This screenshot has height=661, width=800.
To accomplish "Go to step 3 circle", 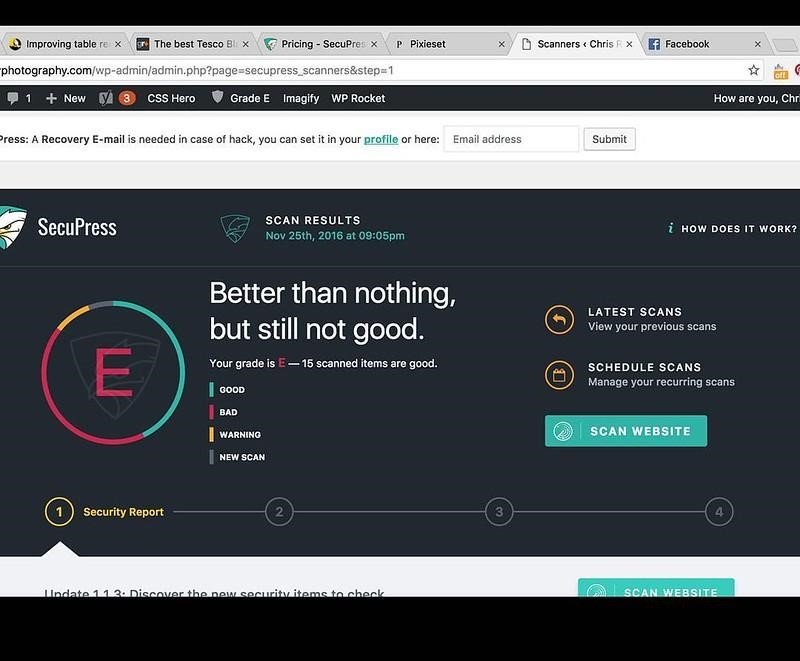I will tap(499, 512).
